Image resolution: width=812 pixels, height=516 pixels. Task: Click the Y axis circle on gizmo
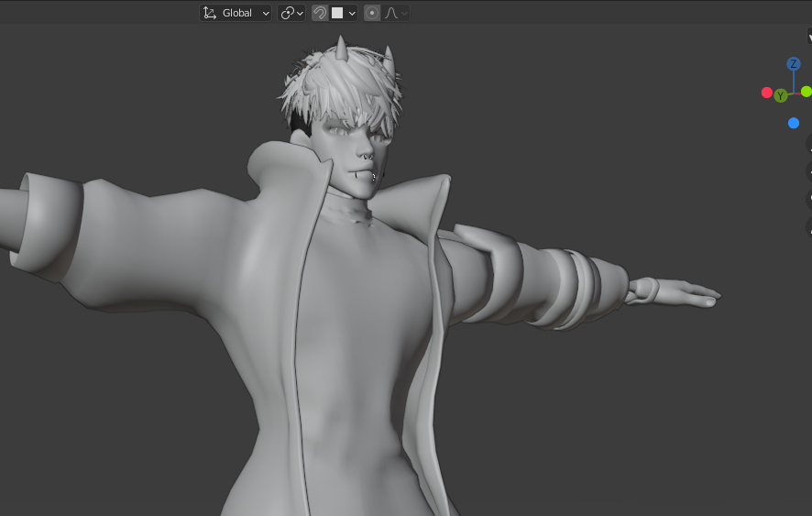(781, 95)
